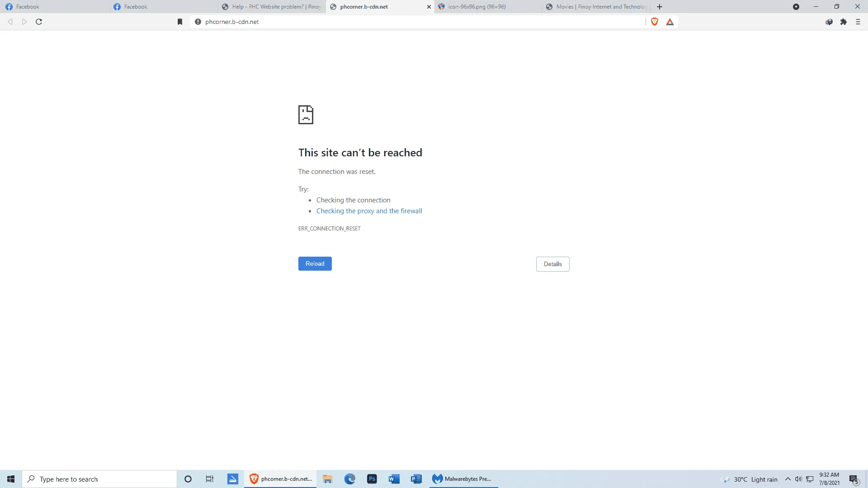Click the sad page error icon
The height and width of the screenshot is (488, 868).
coord(306,115)
